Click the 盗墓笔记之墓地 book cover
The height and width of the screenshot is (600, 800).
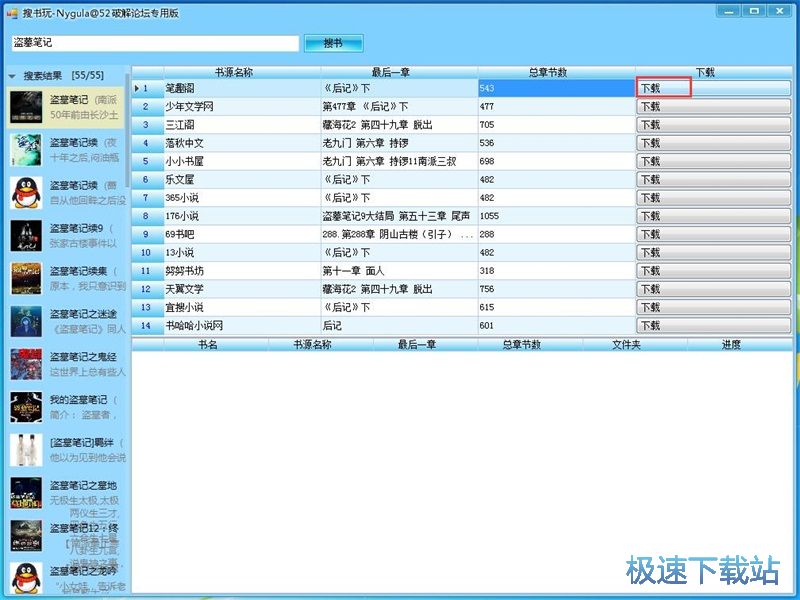click(26, 493)
